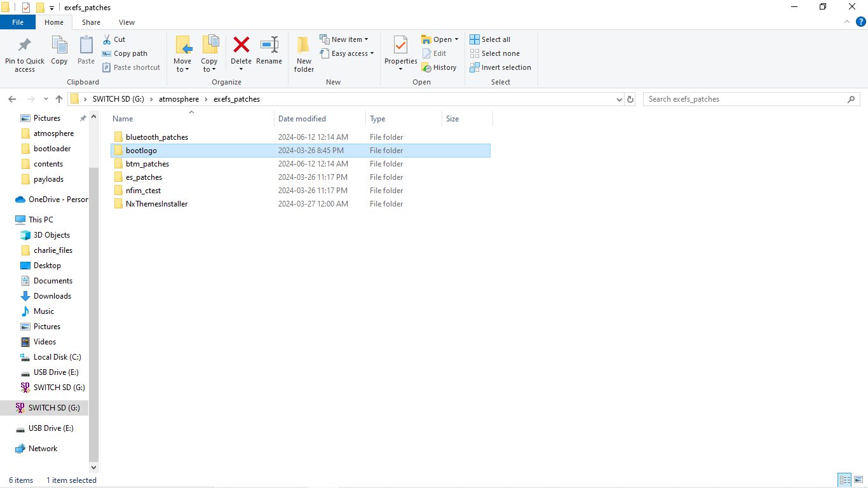This screenshot has height=488, width=868.
Task: Click the Move to icon
Action: [183, 45]
